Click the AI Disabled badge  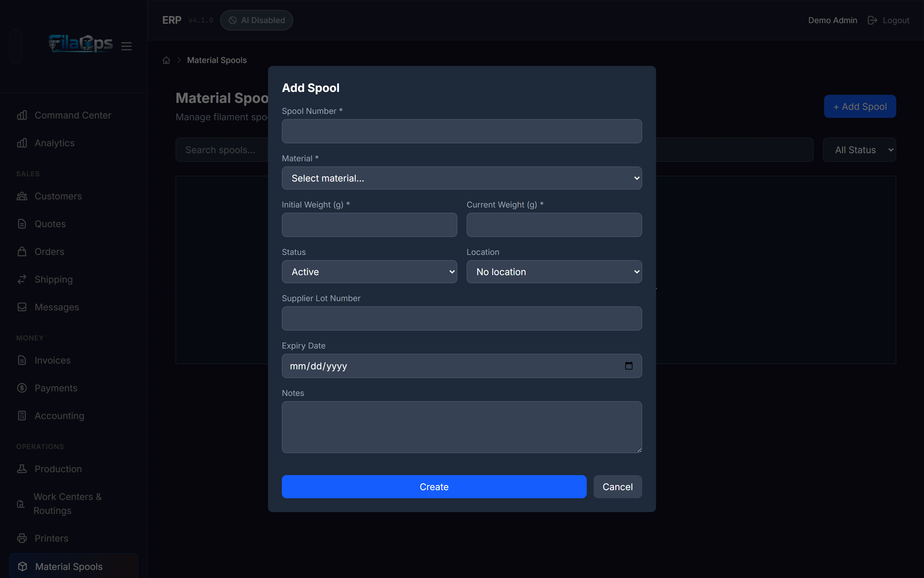[x=257, y=20]
